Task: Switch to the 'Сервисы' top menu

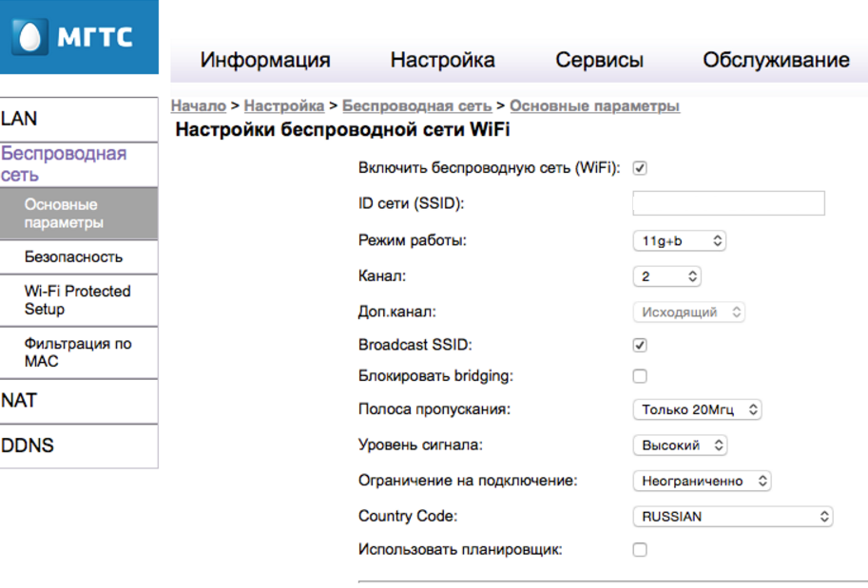Action: (x=599, y=60)
